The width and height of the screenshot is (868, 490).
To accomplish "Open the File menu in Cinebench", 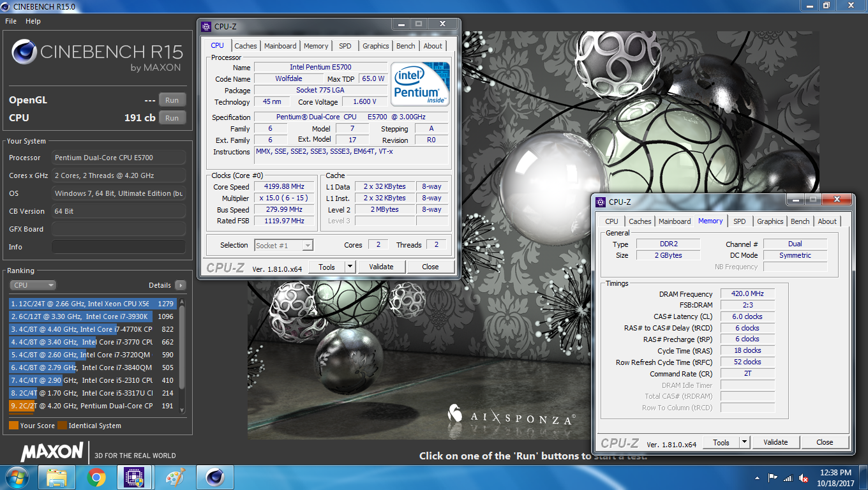I will point(10,21).
